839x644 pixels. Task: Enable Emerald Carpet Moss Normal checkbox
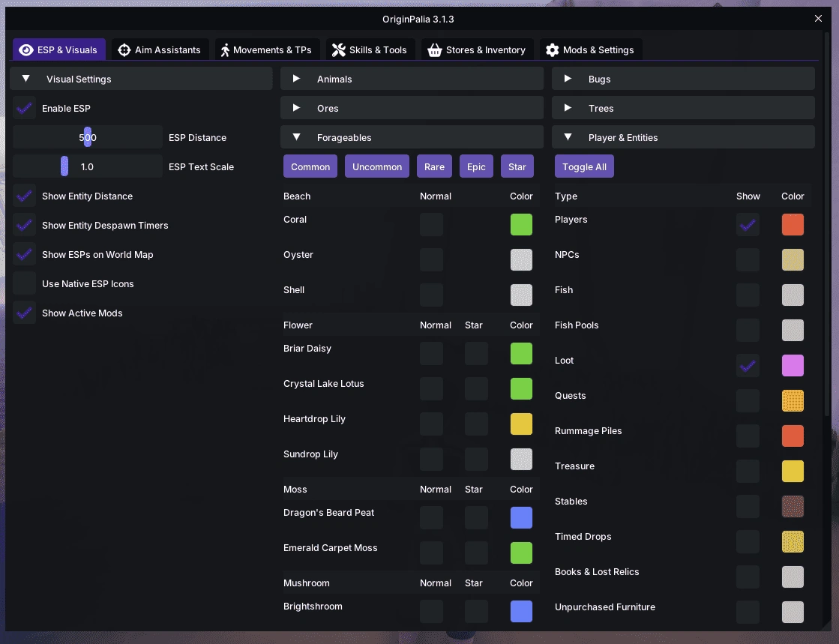coord(431,553)
